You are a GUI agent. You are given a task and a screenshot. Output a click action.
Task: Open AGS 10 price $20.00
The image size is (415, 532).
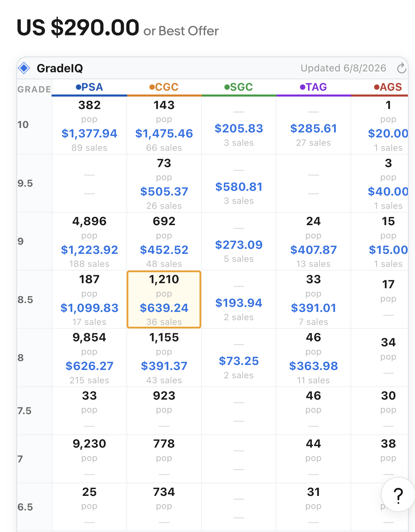[388, 134]
